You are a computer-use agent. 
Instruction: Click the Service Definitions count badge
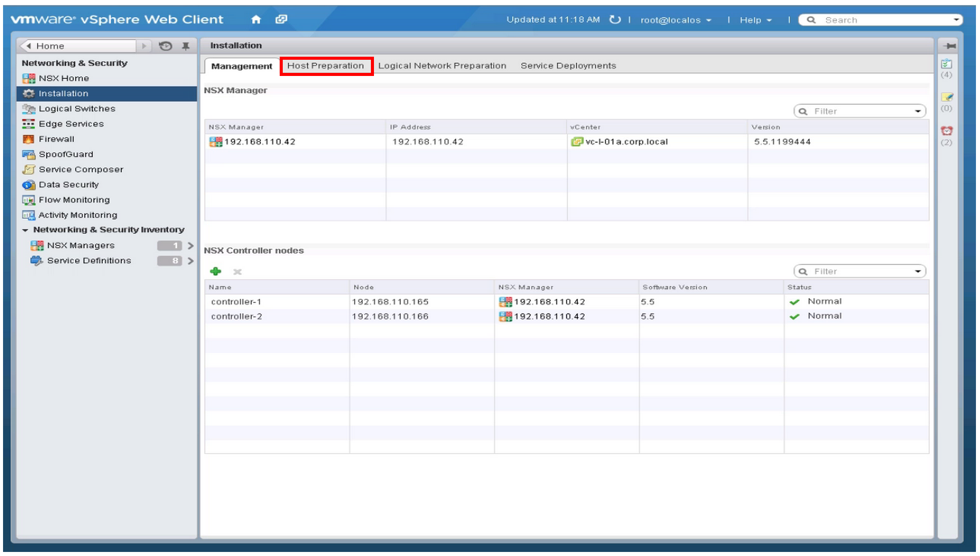tap(170, 261)
